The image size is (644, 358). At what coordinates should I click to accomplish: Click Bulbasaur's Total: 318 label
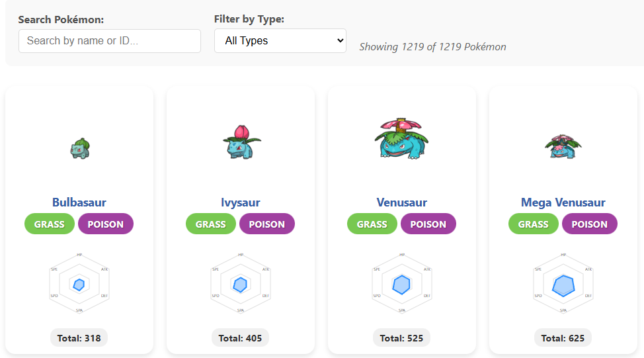(79, 338)
